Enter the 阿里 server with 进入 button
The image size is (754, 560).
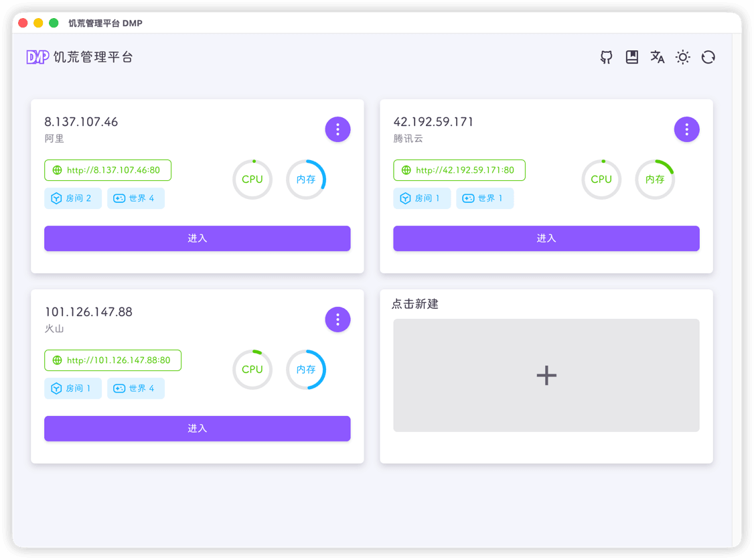coord(197,238)
